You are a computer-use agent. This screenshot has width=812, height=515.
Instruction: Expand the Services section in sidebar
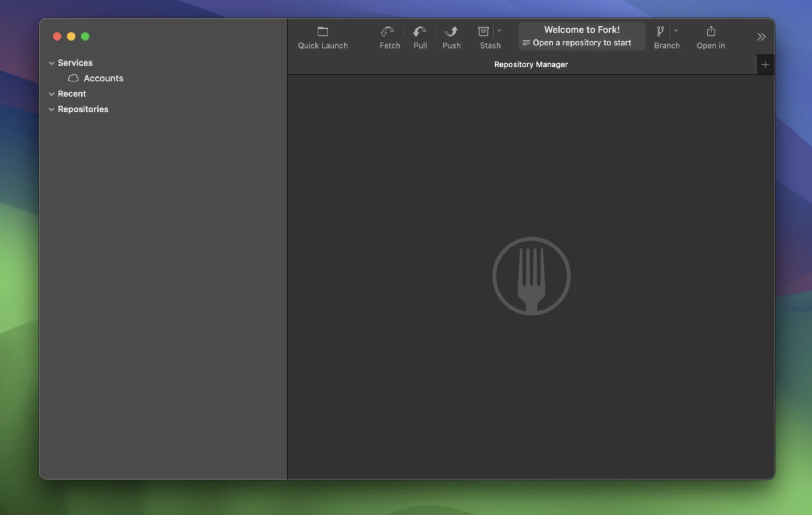coord(52,62)
